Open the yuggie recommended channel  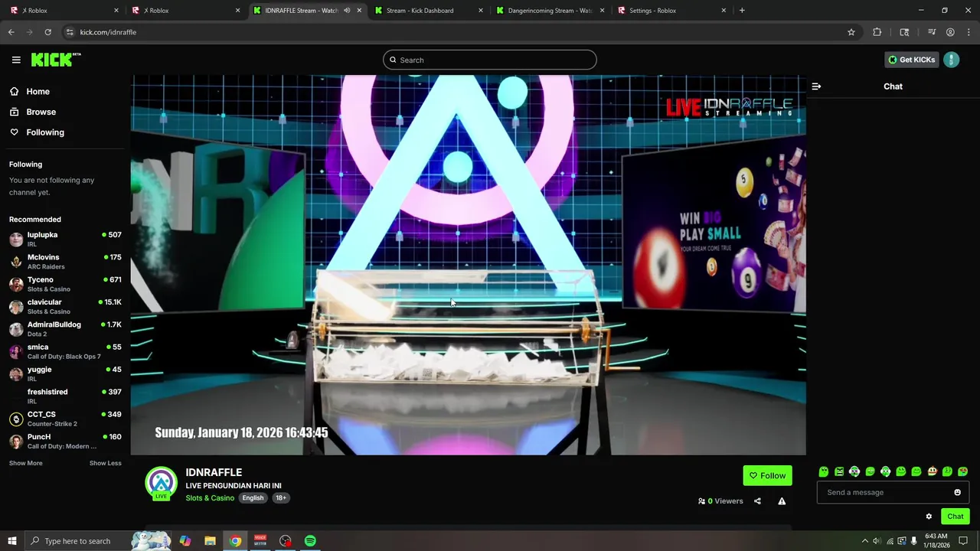tap(65, 373)
